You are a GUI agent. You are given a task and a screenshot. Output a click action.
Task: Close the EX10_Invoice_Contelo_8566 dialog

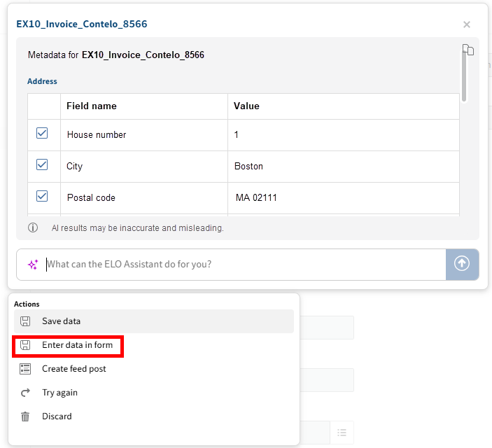pyautogui.click(x=467, y=24)
